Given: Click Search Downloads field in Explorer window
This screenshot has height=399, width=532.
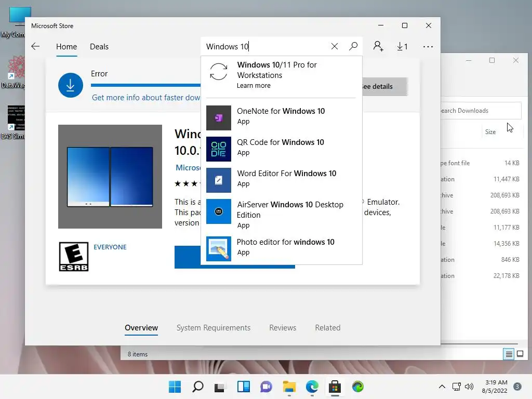Looking at the screenshot, I should click(481, 111).
